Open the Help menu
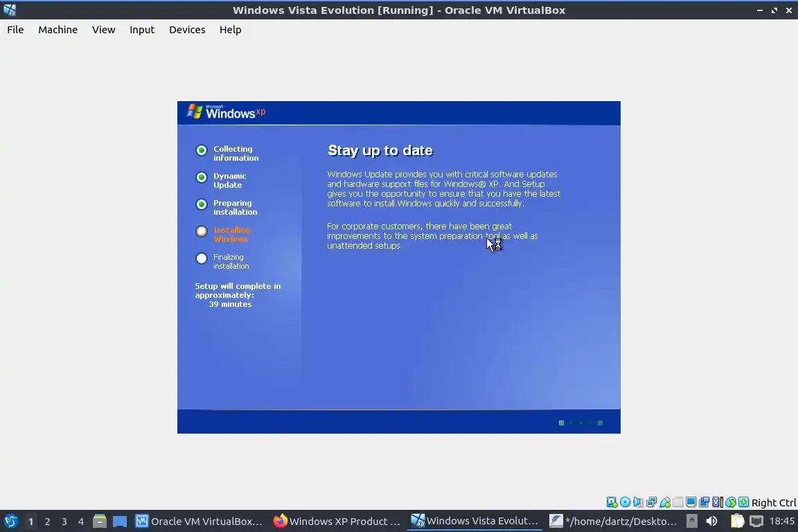 (230, 30)
